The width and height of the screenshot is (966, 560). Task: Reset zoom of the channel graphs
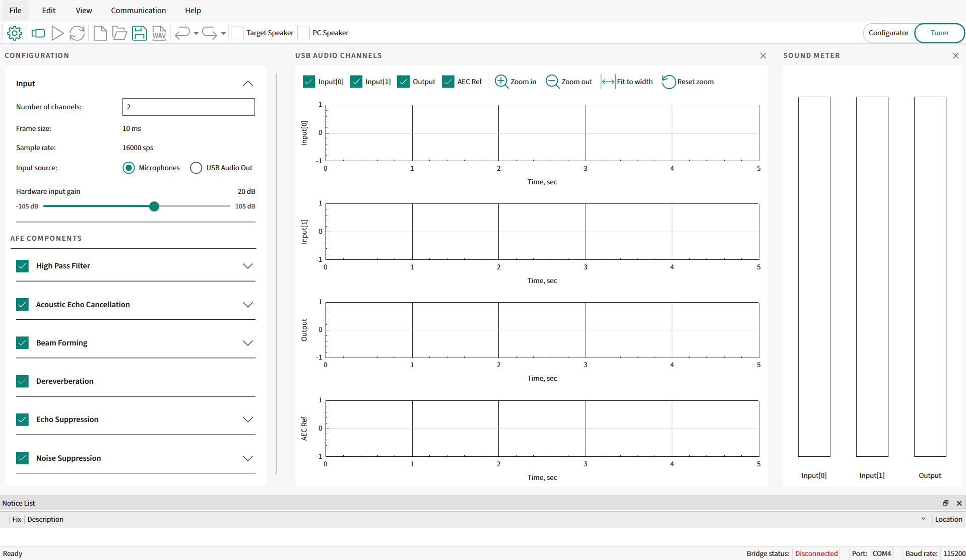(x=688, y=82)
